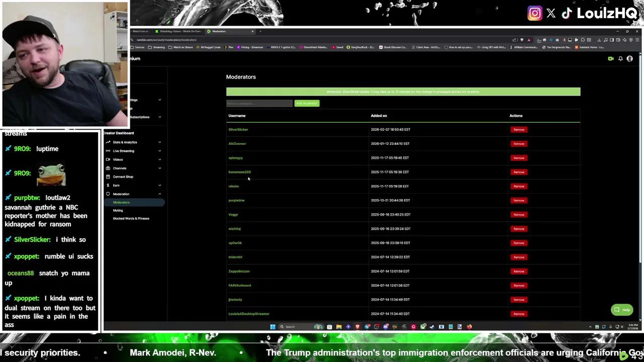Viewport: 644px width, 362px height.
Task: Open Discord from the taskbar
Action: pyautogui.click(x=386, y=327)
